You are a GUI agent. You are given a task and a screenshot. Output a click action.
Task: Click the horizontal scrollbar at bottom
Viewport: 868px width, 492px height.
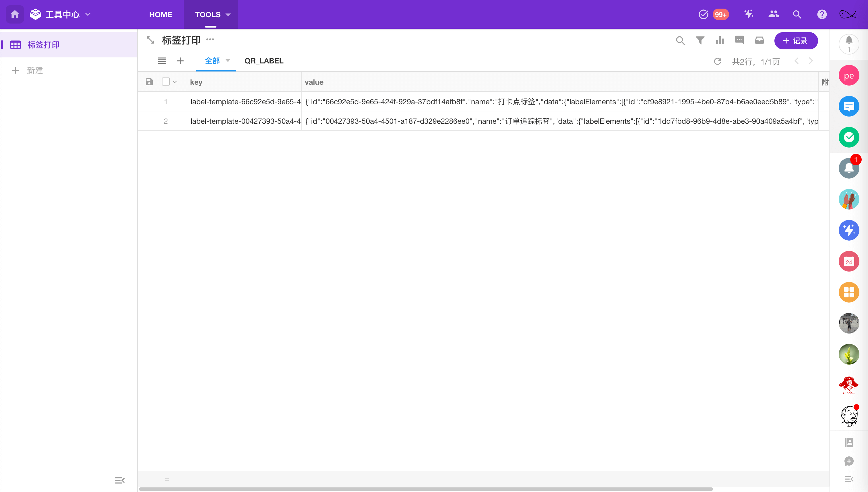pyautogui.click(x=426, y=489)
